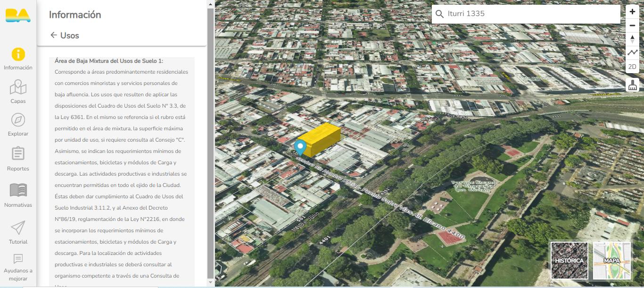
Task: Switch map to 2D view
Action: [x=632, y=67]
